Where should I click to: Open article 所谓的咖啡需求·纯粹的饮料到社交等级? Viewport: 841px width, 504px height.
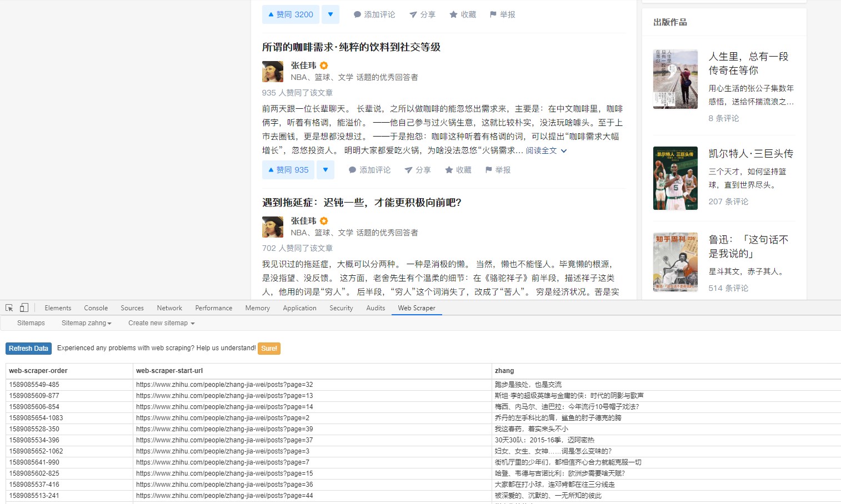point(351,47)
